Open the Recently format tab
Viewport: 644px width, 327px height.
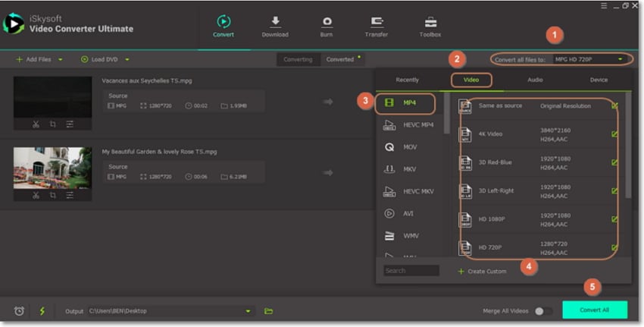click(407, 80)
